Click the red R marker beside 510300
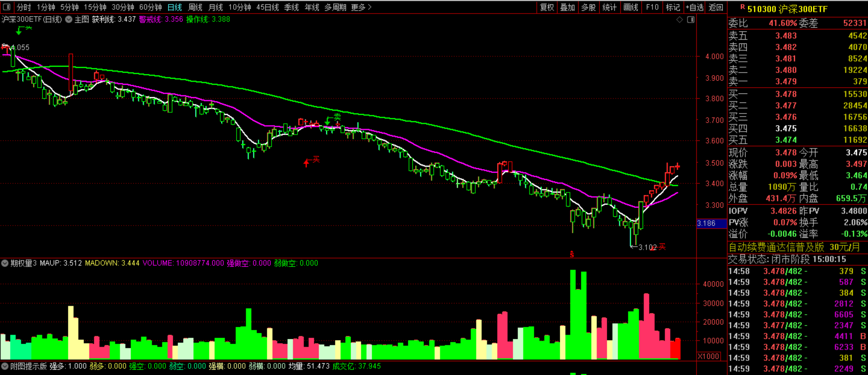This screenshot has height=375, width=868. tap(742, 7)
